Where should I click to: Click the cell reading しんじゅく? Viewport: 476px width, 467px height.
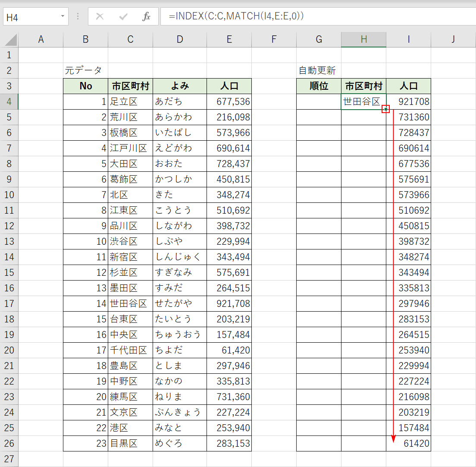[x=180, y=257]
